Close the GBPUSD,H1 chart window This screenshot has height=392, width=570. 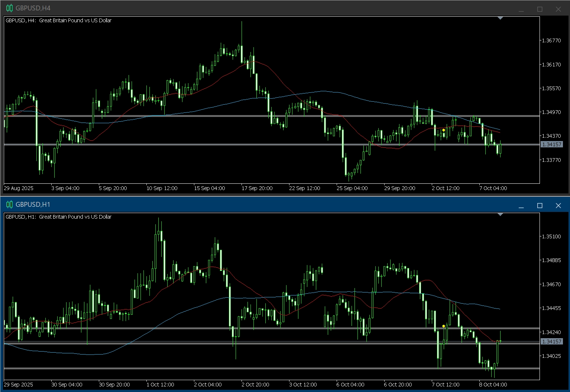tap(558, 205)
